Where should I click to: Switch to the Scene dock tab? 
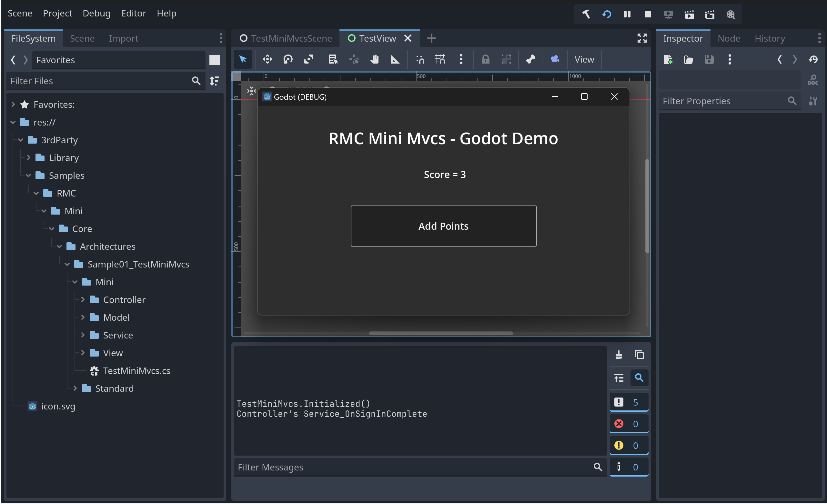(82, 38)
